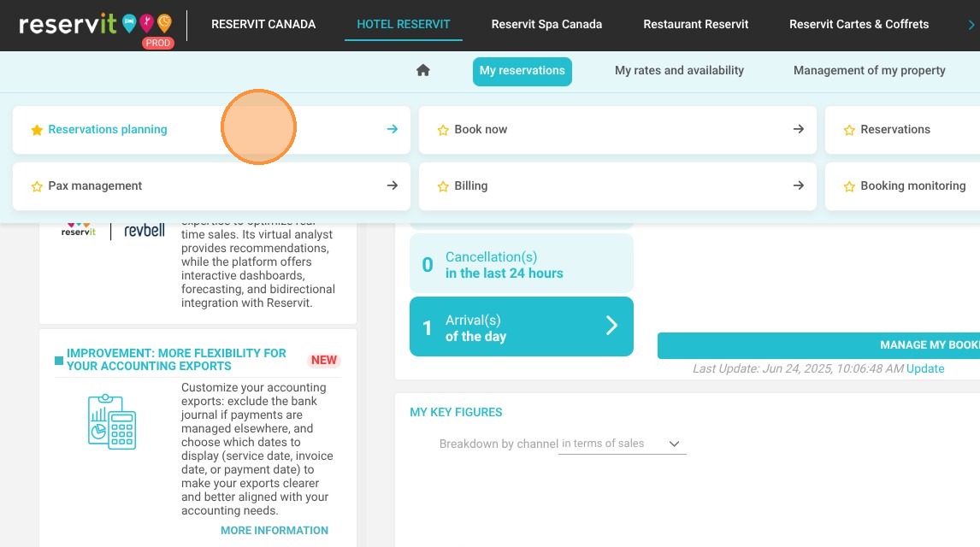The height and width of the screenshot is (547, 980).
Task: Star the Booking monitoring shortcut
Action: [849, 186]
